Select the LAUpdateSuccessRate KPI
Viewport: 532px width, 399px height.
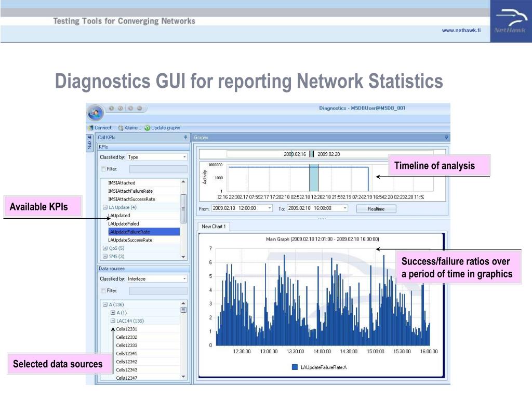pos(130,240)
